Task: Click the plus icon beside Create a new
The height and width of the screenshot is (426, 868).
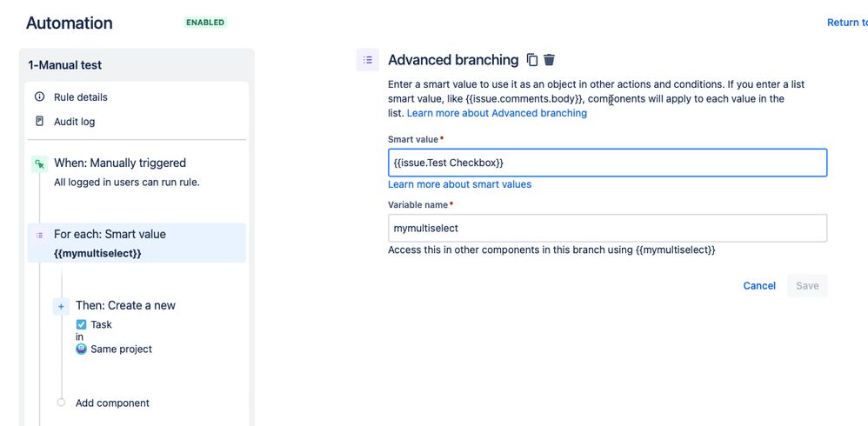Action: [61, 306]
